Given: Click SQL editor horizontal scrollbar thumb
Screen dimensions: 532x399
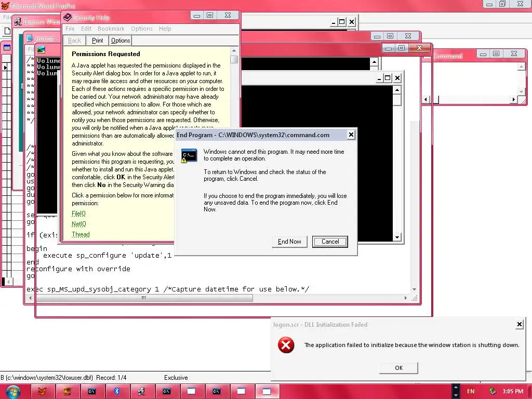Looking at the screenshot, I should [x=144, y=298].
